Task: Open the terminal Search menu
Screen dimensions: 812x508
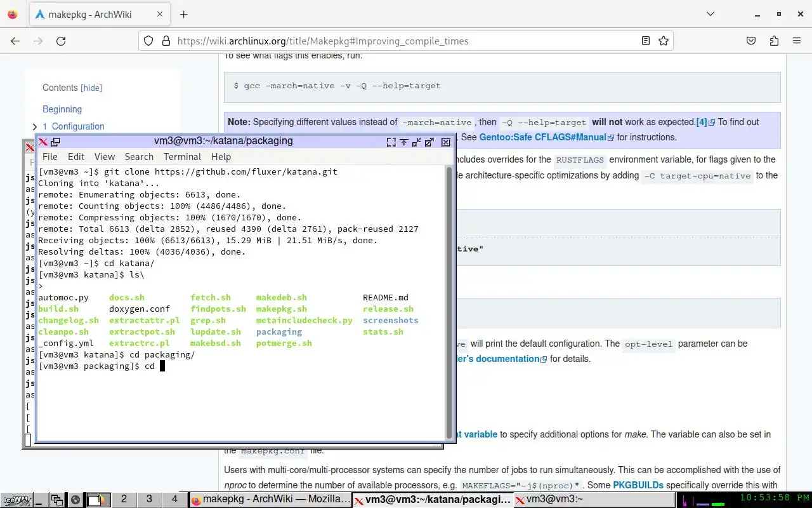Action: (139, 157)
